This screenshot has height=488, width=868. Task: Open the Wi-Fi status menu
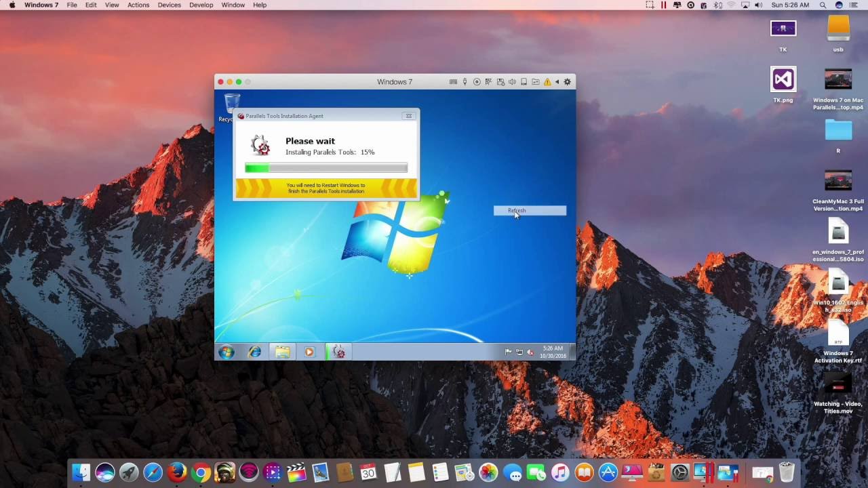tap(731, 5)
